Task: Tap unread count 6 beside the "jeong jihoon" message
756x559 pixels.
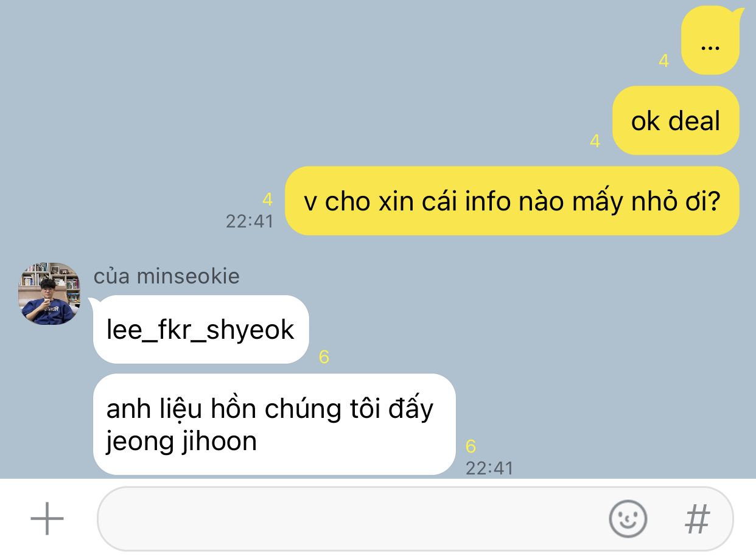Action: pos(471,446)
